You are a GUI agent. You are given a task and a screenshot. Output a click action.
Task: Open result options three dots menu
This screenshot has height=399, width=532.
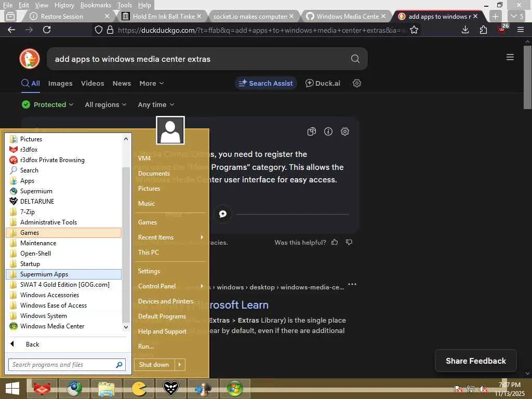tap(352, 284)
